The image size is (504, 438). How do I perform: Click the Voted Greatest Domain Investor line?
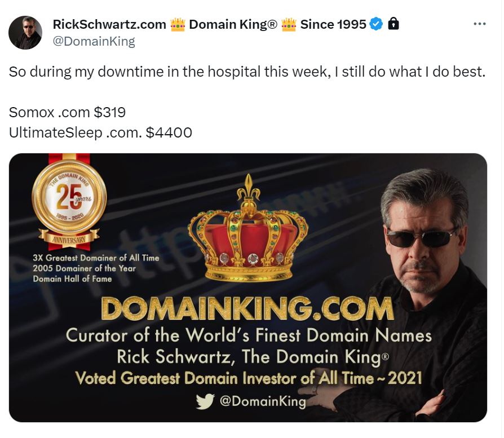coord(249,378)
